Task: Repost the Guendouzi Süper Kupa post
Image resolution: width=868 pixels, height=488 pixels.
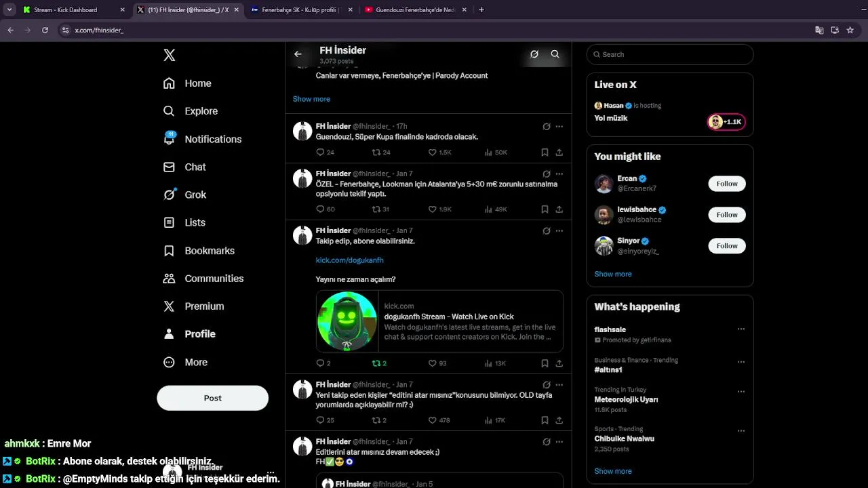Action: click(x=376, y=152)
